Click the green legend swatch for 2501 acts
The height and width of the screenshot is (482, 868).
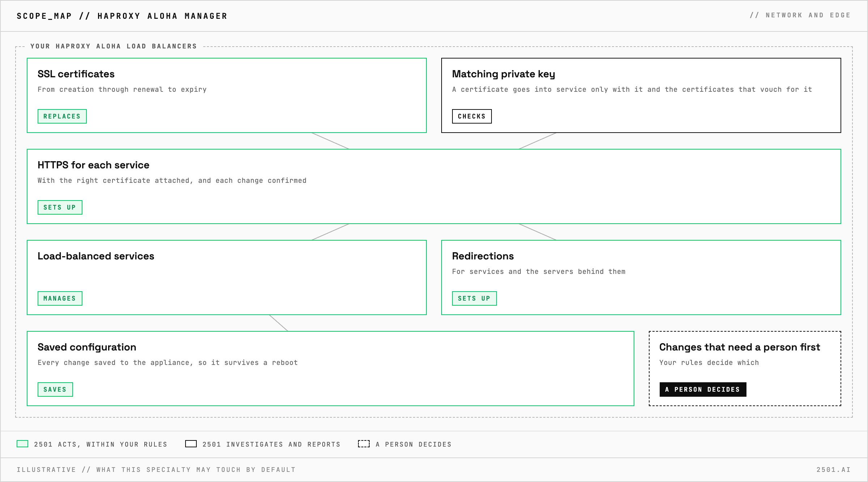[x=22, y=444]
